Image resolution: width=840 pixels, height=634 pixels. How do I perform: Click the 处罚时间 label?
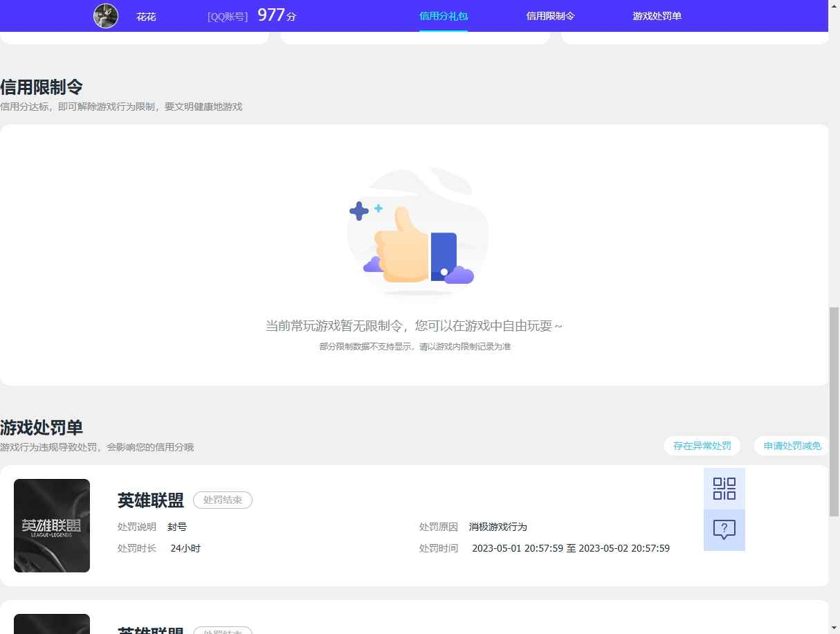pos(439,548)
